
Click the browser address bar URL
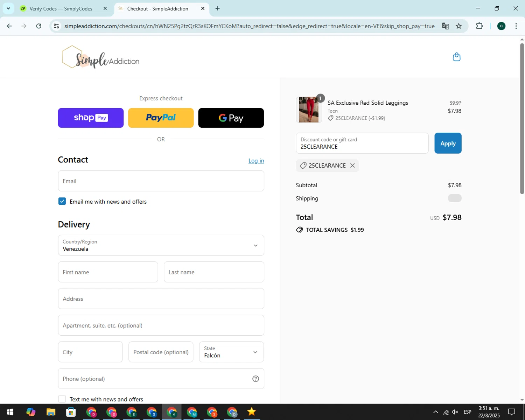pyautogui.click(x=249, y=26)
